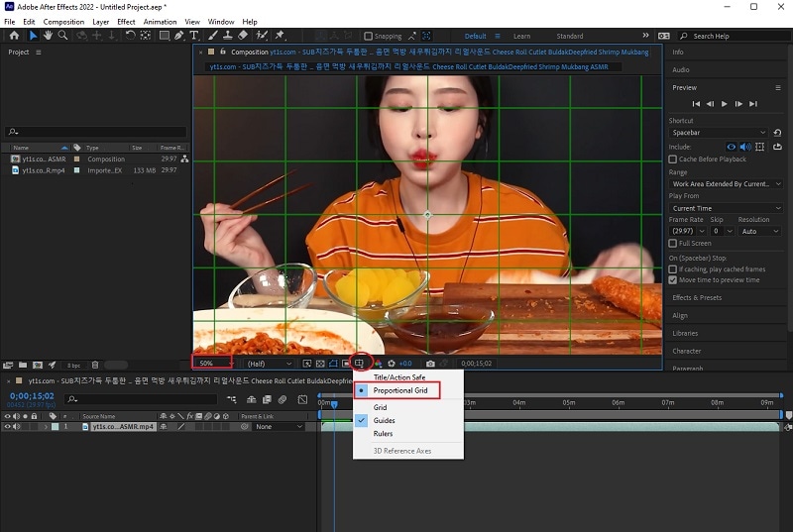Choose Proportional Grid from the popup menu
Viewport: 793px width, 532px height.
(x=400, y=391)
